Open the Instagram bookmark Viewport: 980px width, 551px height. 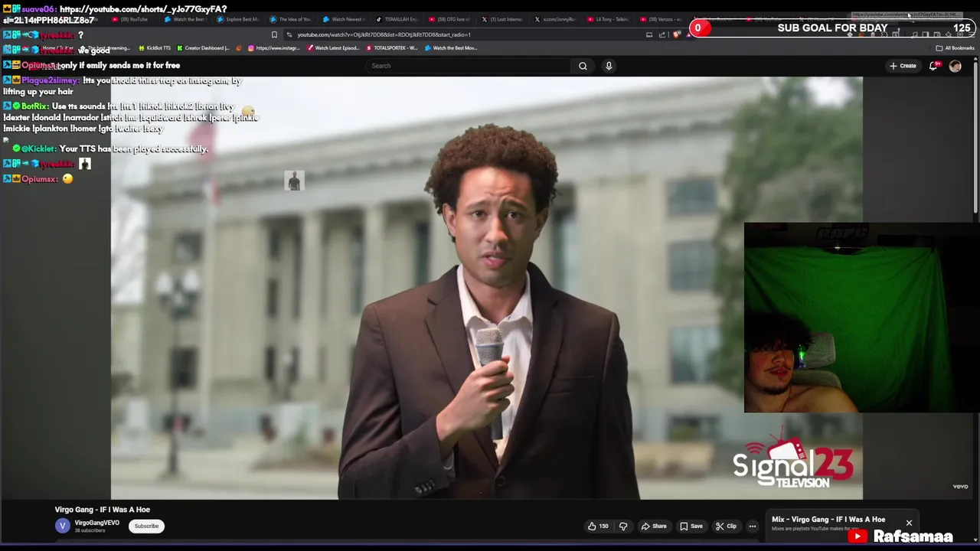[274, 48]
